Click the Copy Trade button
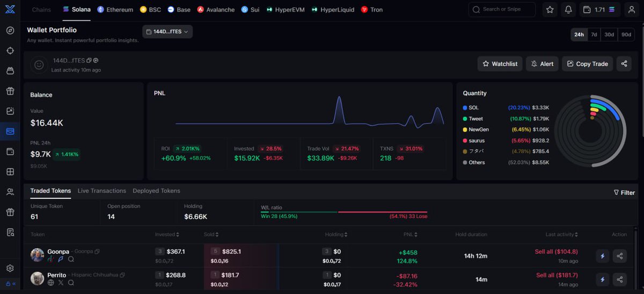Screen dimensions: 644x294 coord(587,64)
